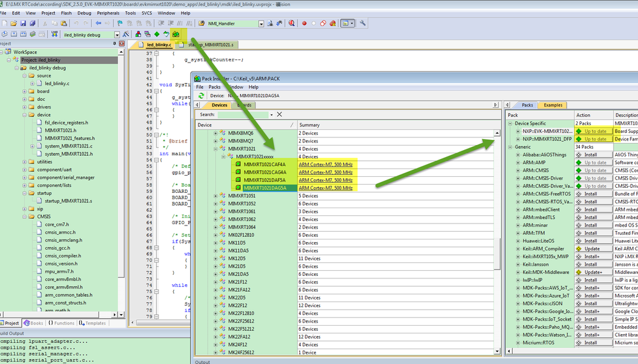The image size is (638, 364).
Task: Collapse the MIMXRT1021 device tree node
Action: 216,149
